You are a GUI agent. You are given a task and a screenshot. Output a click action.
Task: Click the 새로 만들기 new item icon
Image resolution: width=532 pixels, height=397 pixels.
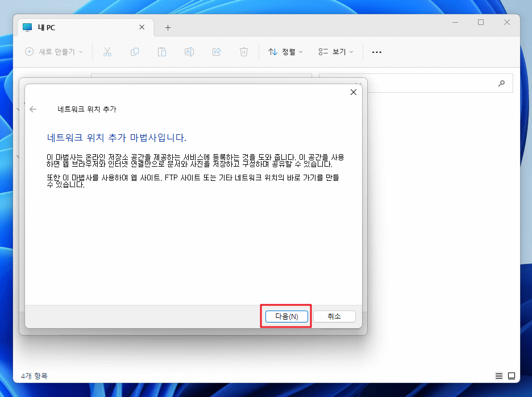(28, 52)
